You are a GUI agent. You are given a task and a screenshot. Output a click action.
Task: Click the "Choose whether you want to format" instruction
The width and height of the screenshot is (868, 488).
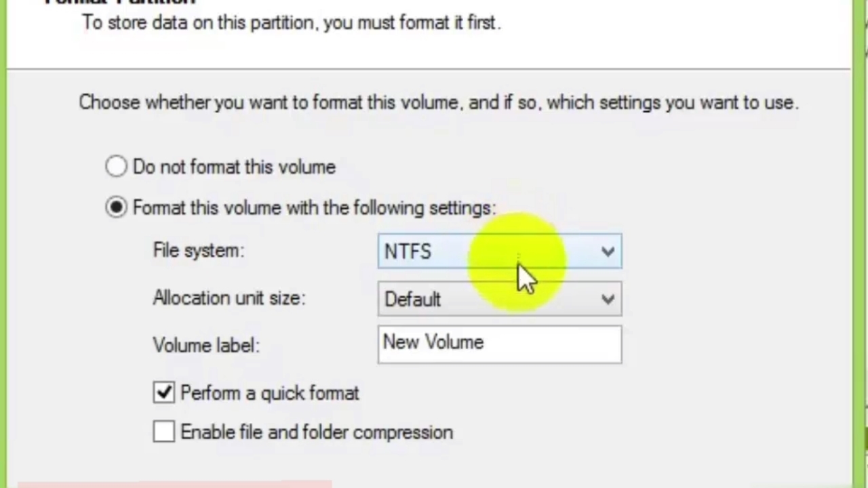[438, 103]
